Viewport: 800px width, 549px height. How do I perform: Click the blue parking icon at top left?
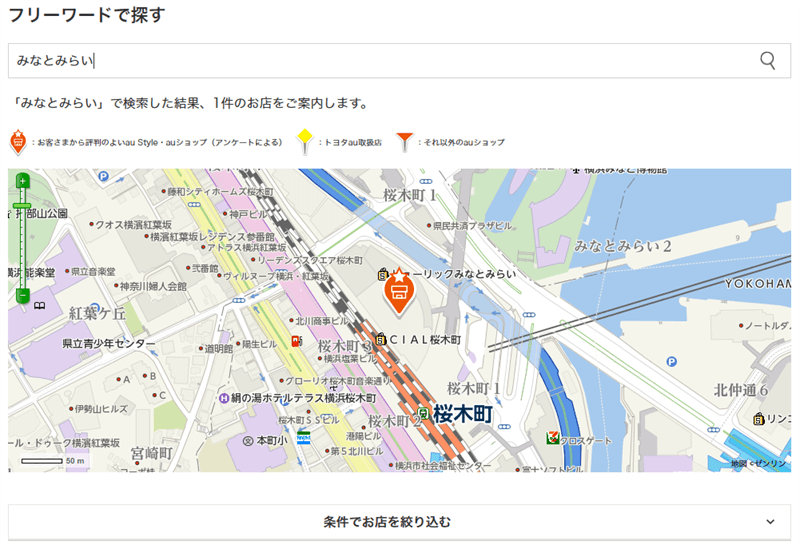pyautogui.click(x=104, y=177)
